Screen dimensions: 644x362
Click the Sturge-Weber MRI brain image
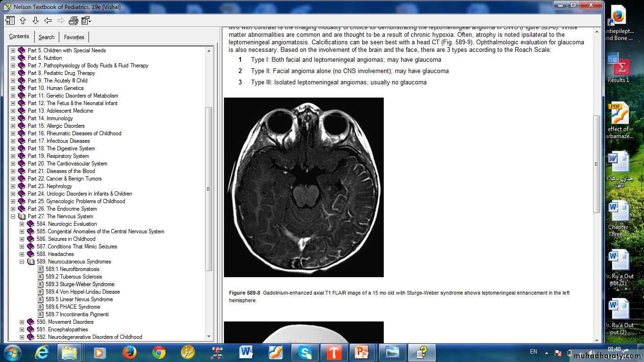click(x=304, y=187)
